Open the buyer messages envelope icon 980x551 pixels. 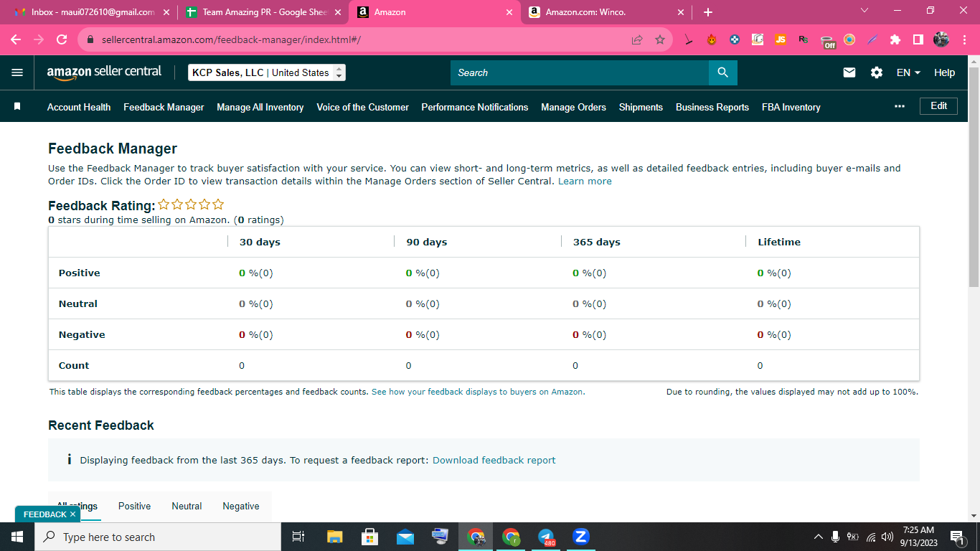(849, 72)
